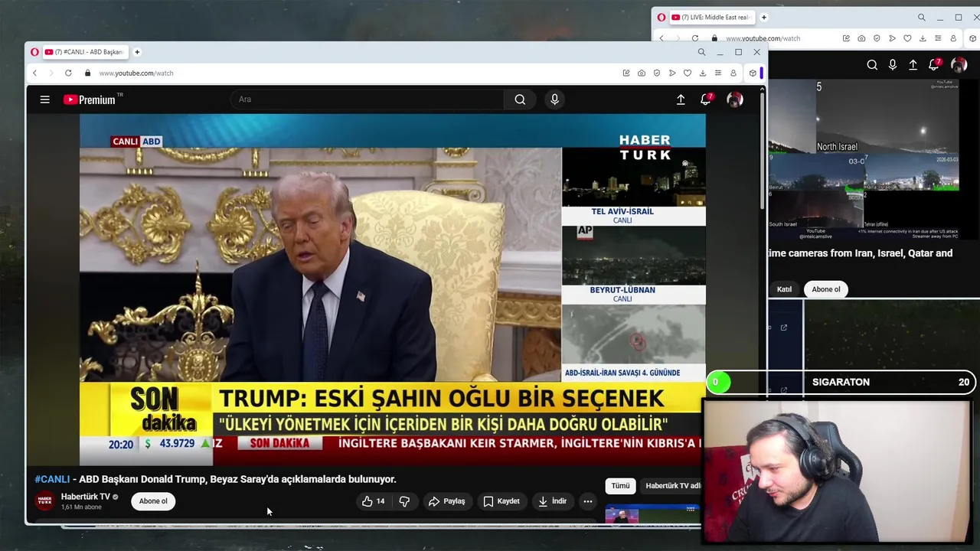Open the Habertürk TV channel avatar

click(45, 501)
